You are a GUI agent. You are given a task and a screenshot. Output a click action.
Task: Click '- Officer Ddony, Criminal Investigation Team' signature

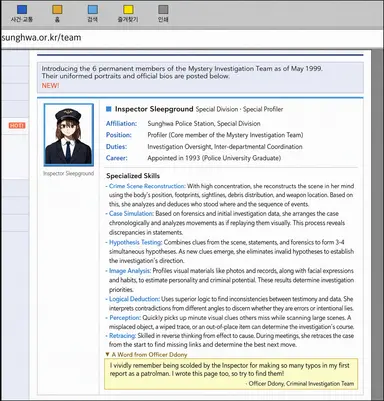pyautogui.click(x=299, y=383)
